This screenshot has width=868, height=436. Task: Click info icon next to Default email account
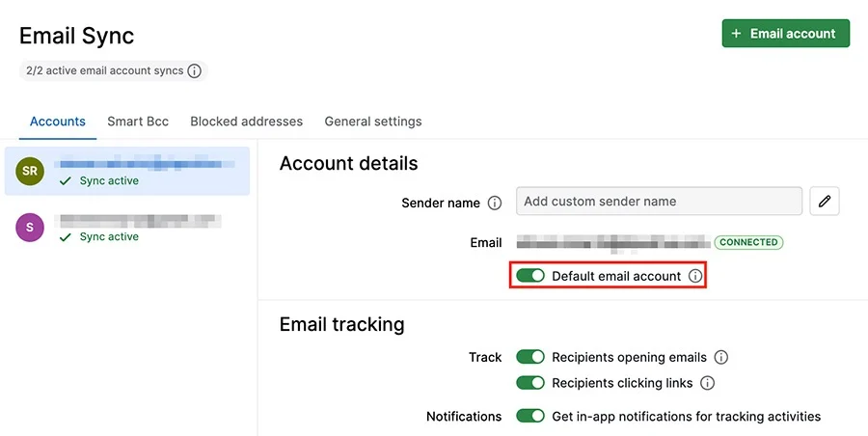tap(695, 276)
